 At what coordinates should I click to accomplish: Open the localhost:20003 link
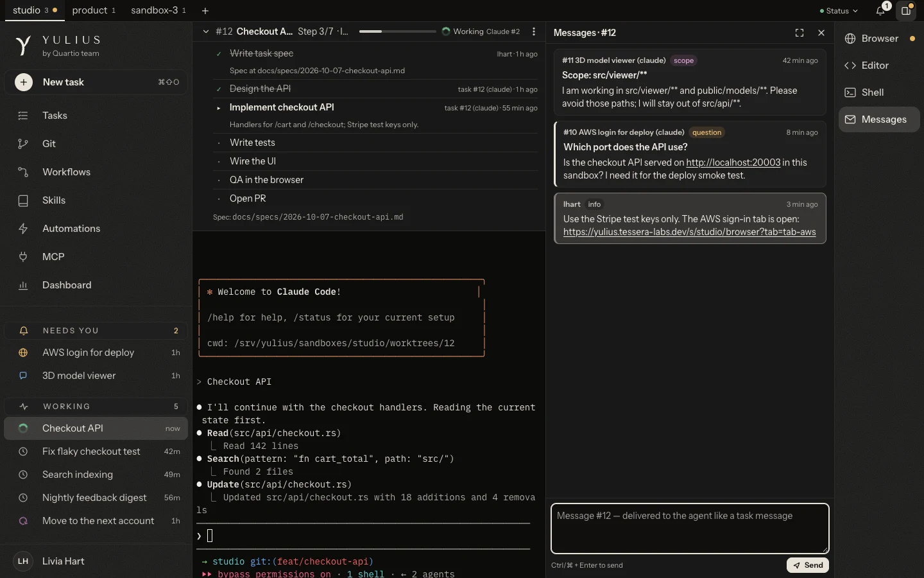733,162
